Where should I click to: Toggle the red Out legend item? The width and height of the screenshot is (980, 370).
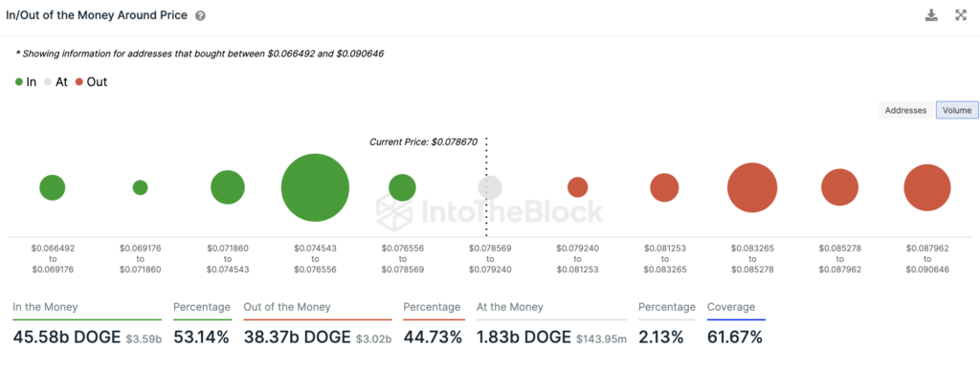(x=91, y=81)
